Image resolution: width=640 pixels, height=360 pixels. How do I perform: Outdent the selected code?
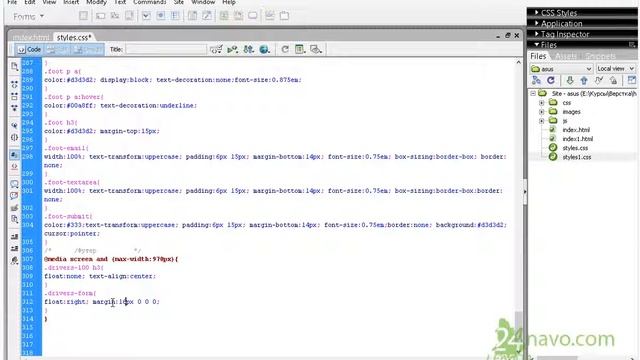click(x=14, y=248)
